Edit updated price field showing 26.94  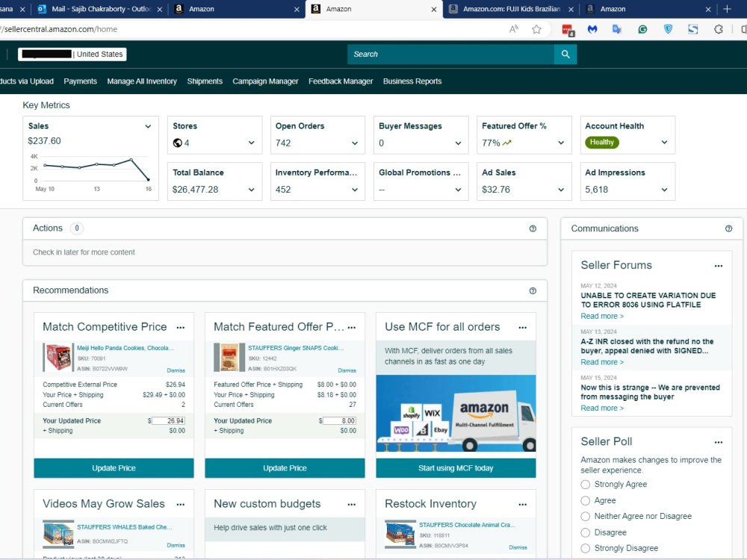[168, 421]
